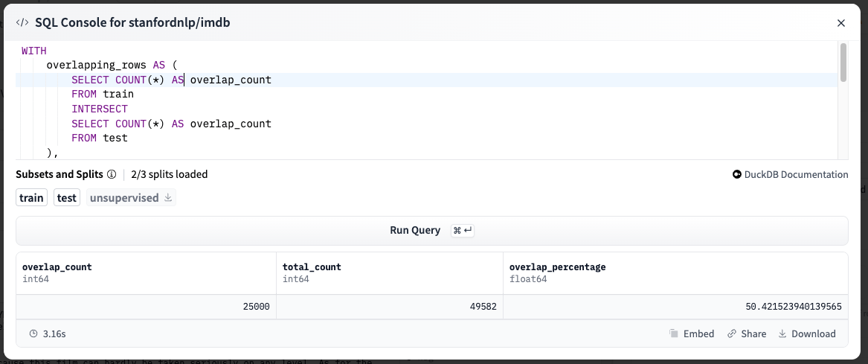Select the overlap_count column header
868x364 pixels.
click(57, 266)
